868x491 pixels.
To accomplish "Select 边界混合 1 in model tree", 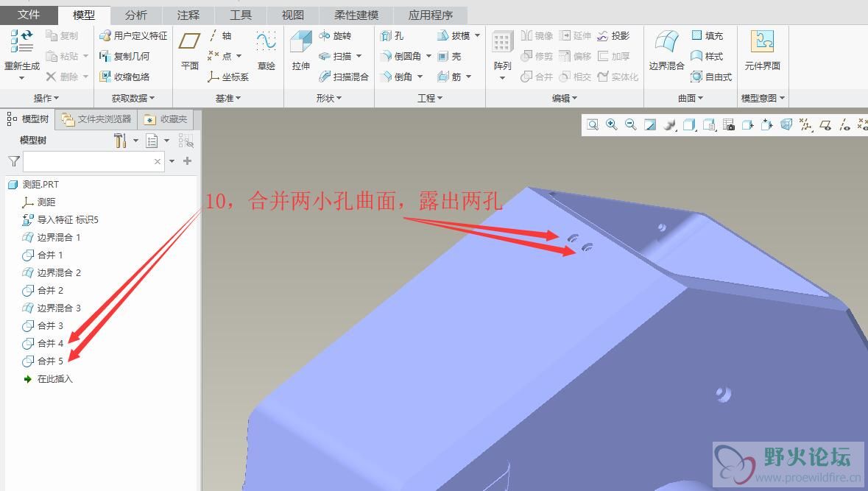I will click(51, 238).
